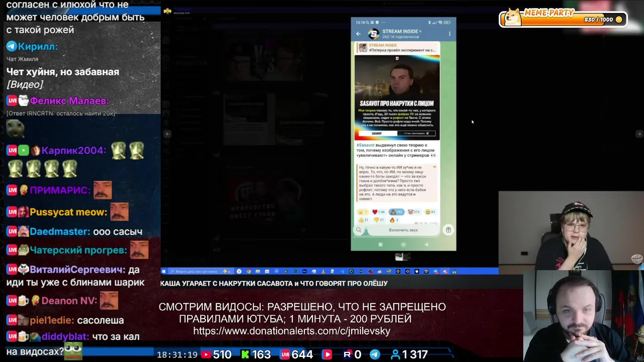Image resolution: width=644 pixels, height=362 pixels.
Task: Click the username Феликс Малаев in chat
Action: 69,101
